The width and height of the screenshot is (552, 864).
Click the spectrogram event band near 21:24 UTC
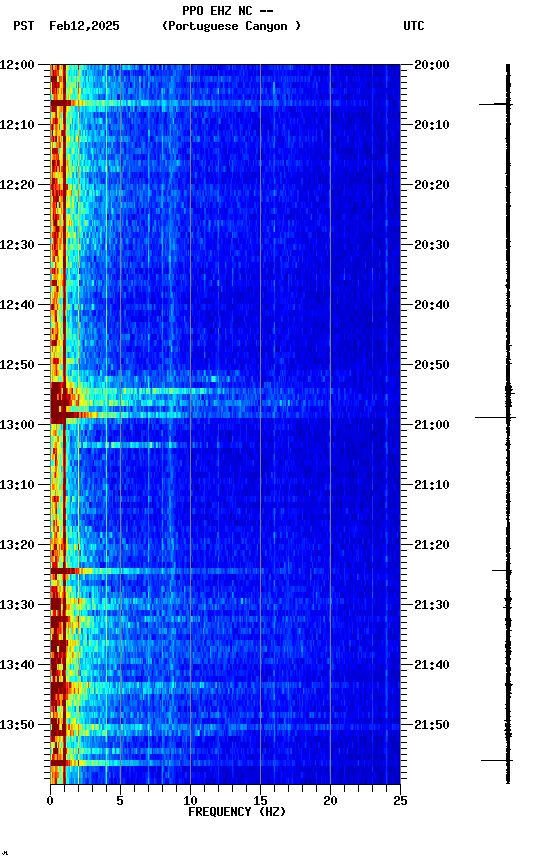[x=225, y=571]
